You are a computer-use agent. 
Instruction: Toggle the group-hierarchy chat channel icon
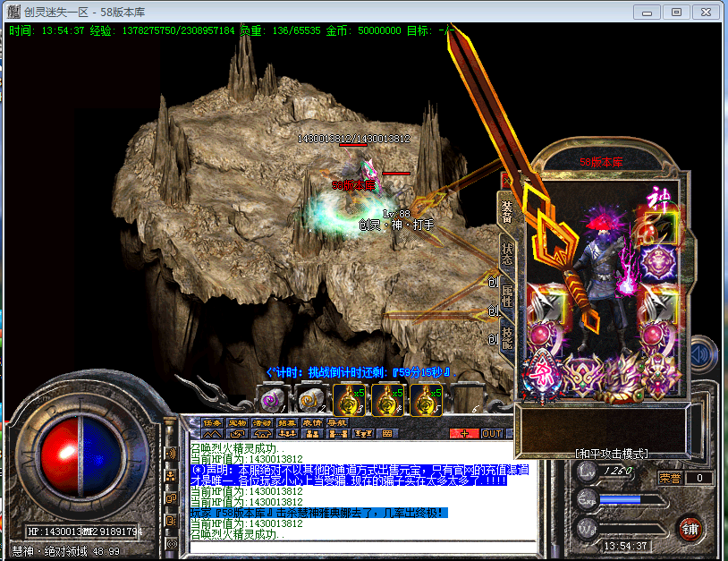pos(172,475)
